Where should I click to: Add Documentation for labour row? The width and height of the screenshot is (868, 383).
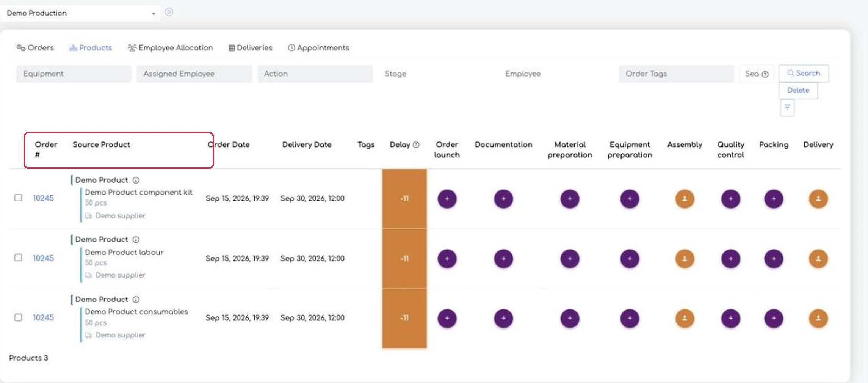[503, 259]
